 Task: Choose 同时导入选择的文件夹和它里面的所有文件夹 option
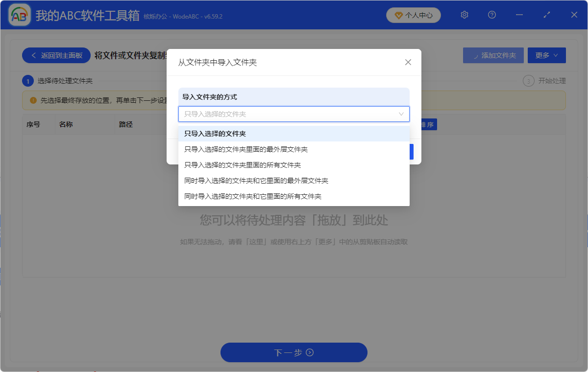[x=294, y=196]
